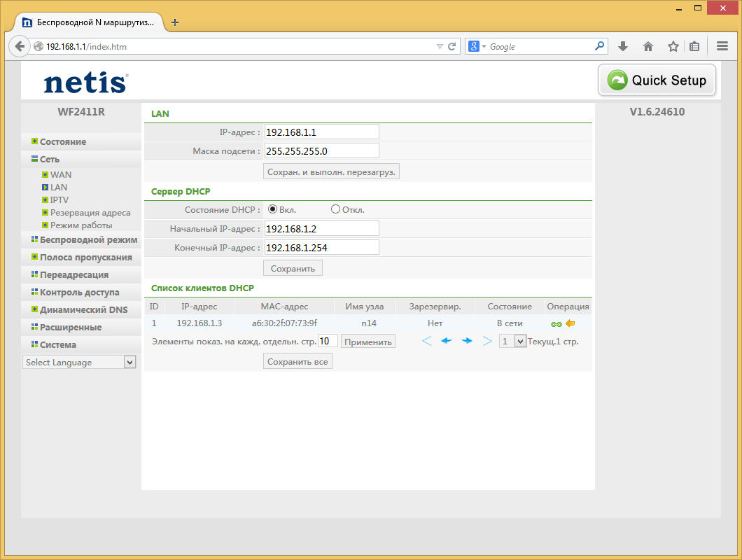Click the LAN IP-адрес input field
Screen dimensions: 742x560
[321, 132]
